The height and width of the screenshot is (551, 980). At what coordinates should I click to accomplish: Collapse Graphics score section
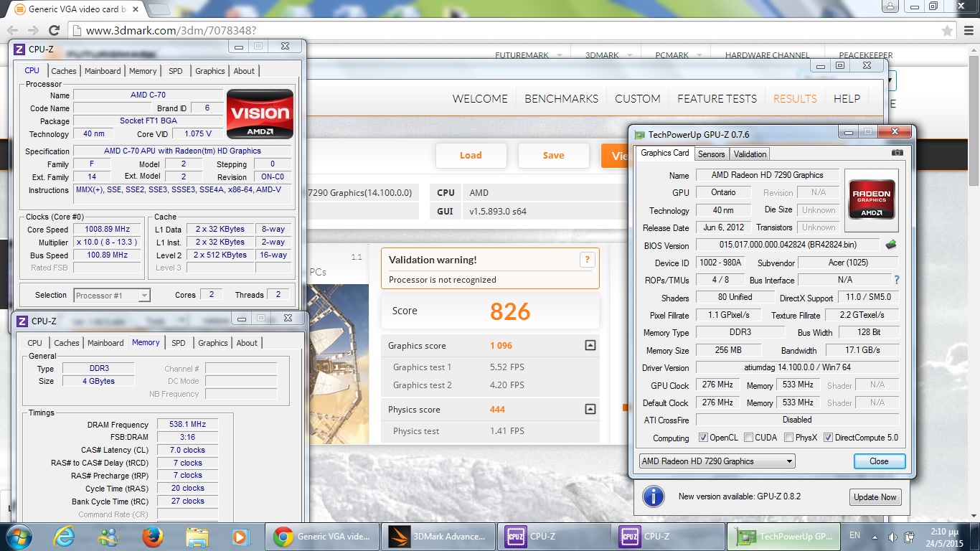click(x=590, y=345)
